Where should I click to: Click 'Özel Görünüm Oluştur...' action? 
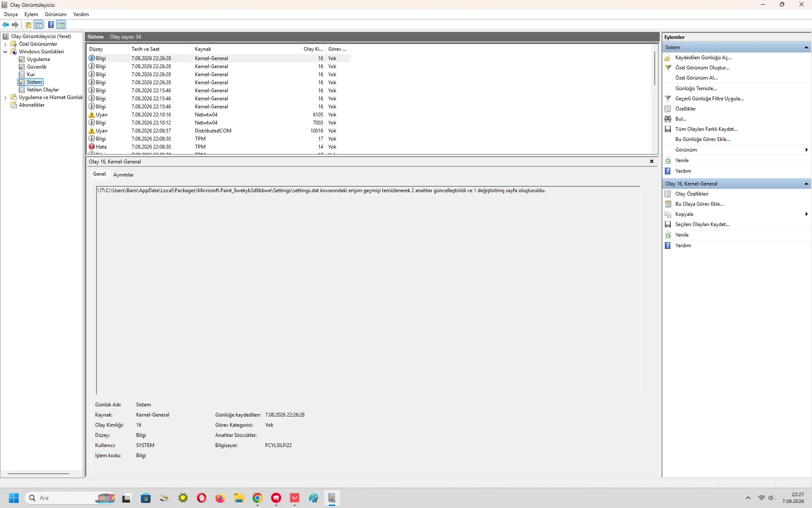pos(702,68)
